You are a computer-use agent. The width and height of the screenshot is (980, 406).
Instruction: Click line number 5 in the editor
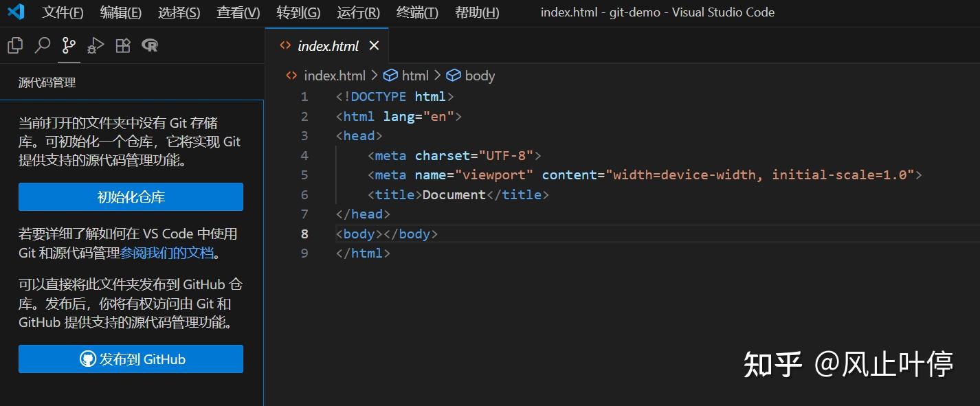(x=304, y=174)
